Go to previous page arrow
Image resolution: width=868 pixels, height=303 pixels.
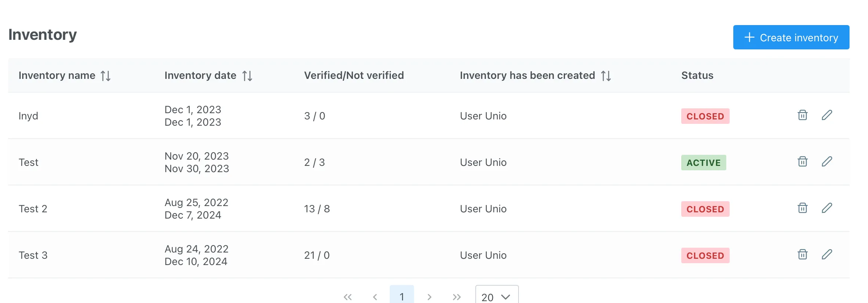pyautogui.click(x=375, y=297)
